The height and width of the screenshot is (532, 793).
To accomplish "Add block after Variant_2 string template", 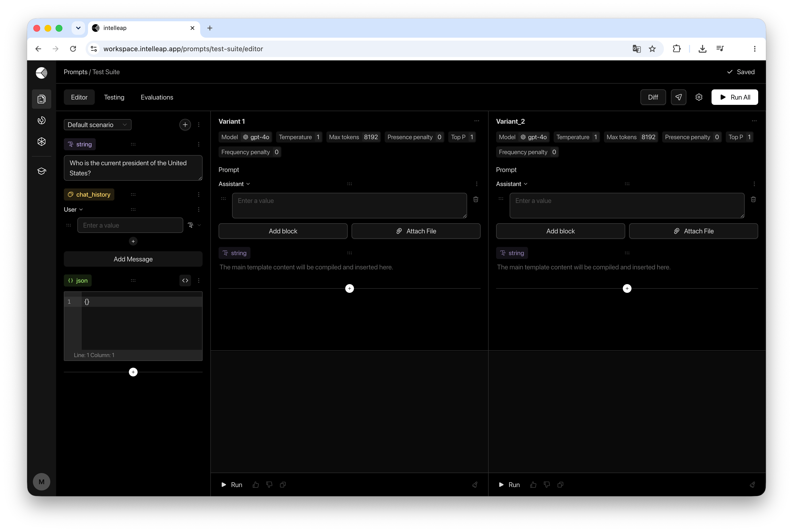I will click(x=627, y=289).
